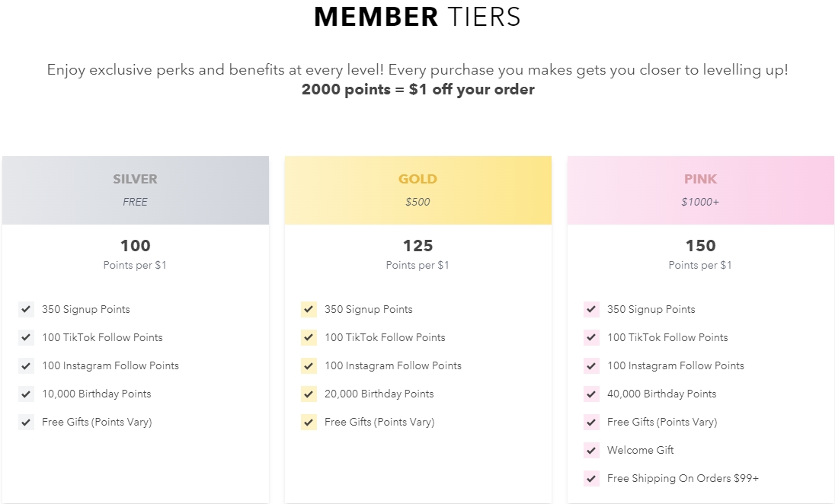Select pink checkmark for Free Shipping On Orders $99+
The width and height of the screenshot is (835, 504).
pos(592,478)
